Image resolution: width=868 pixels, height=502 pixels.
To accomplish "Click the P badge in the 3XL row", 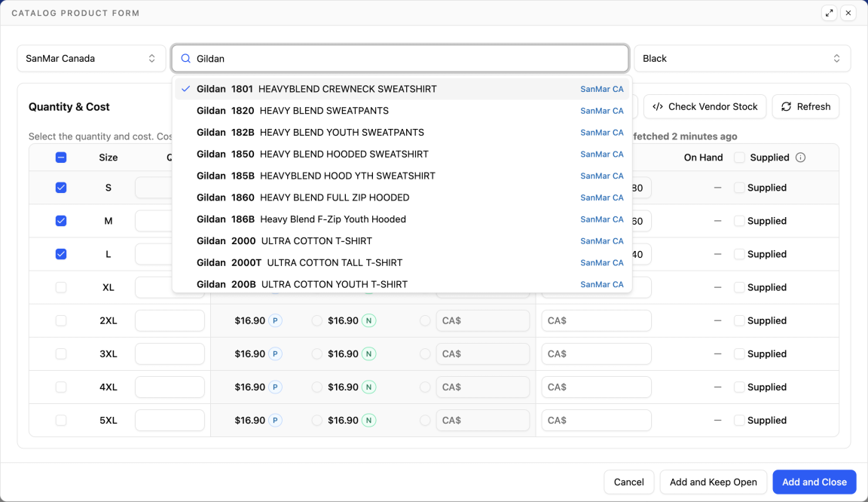I will pyautogui.click(x=275, y=354).
